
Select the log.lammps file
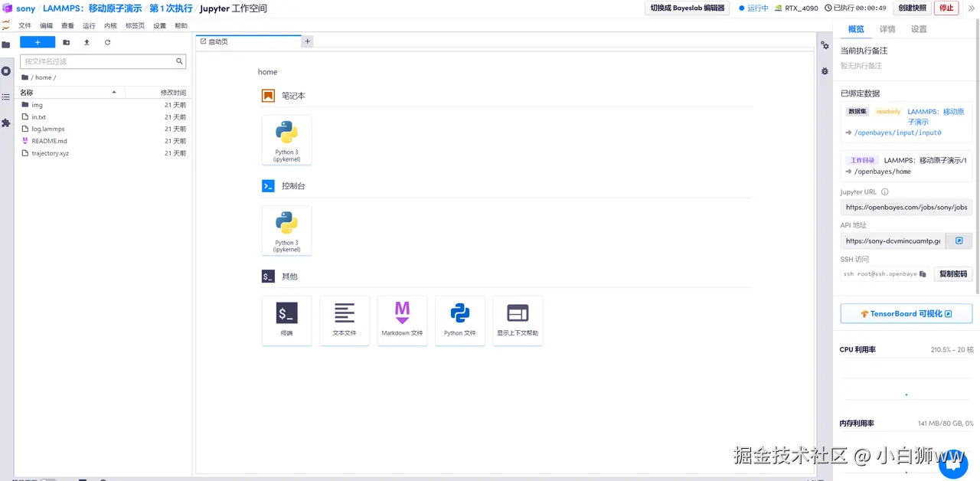click(103, 129)
